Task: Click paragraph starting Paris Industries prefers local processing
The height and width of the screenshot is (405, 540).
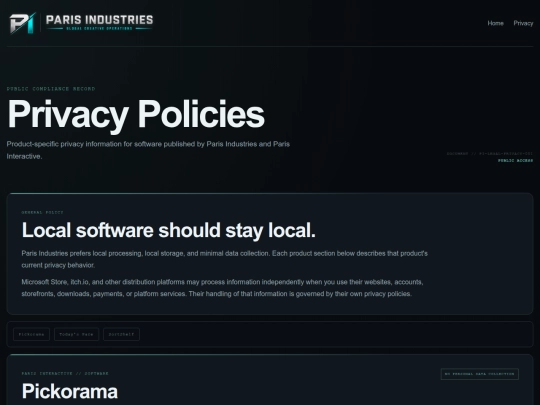Action: [x=225, y=259]
